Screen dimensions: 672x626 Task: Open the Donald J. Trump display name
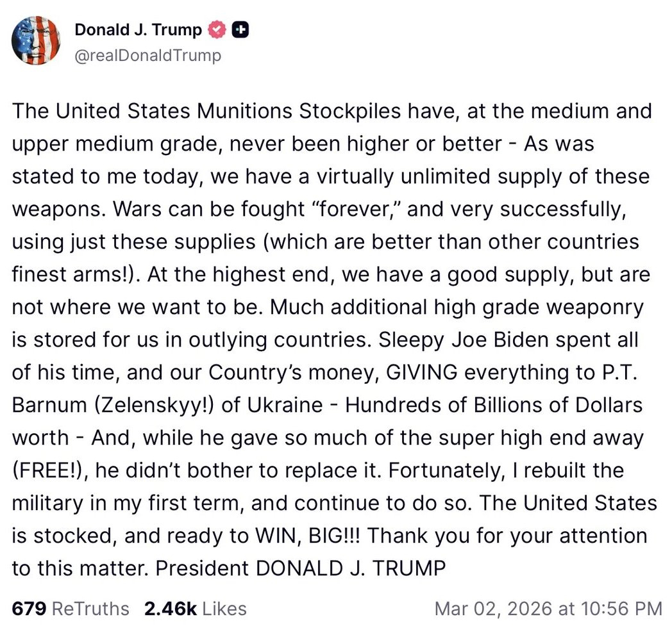(x=139, y=29)
